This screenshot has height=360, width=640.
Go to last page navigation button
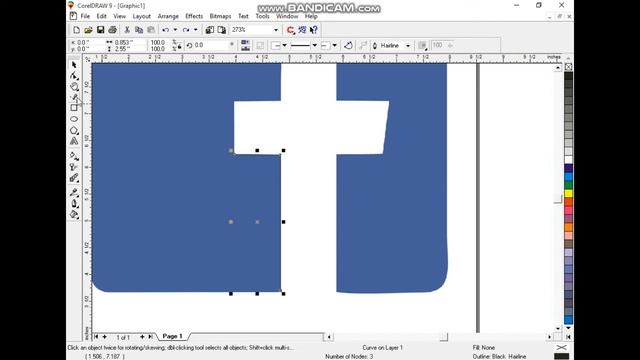[151, 337]
